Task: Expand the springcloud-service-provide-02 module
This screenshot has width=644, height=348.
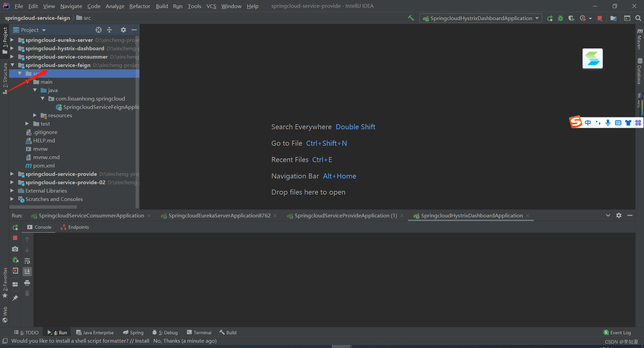Action: [x=12, y=182]
